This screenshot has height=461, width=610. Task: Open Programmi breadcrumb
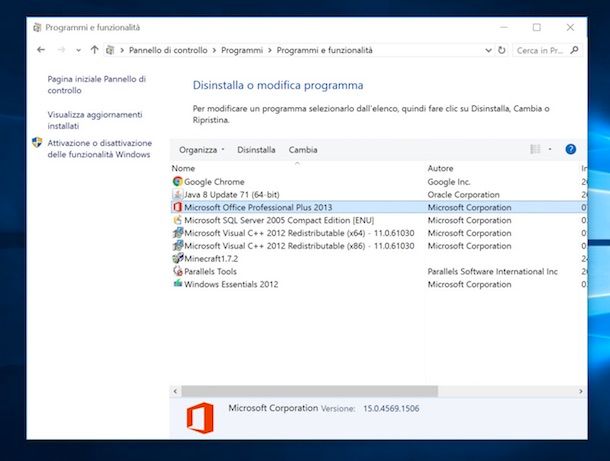(242, 50)
